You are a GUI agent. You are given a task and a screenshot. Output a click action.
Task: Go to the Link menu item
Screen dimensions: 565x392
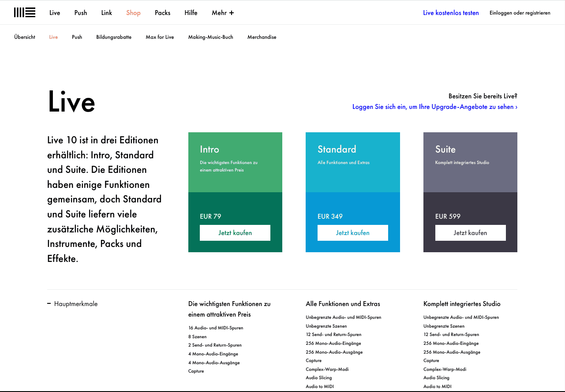pyautogui.click(x=107, y=13)
